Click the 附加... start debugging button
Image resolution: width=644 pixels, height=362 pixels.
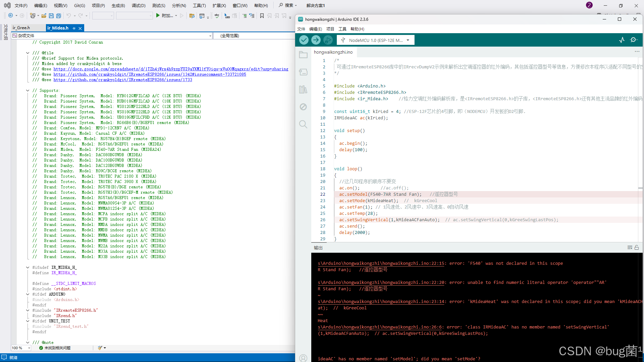(164, 16)
